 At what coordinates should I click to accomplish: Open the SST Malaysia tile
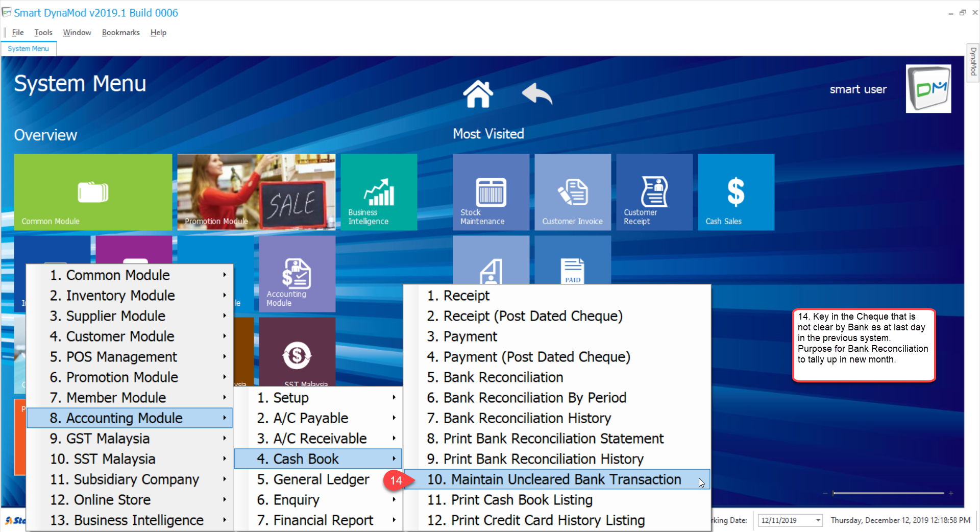point(297,352)
